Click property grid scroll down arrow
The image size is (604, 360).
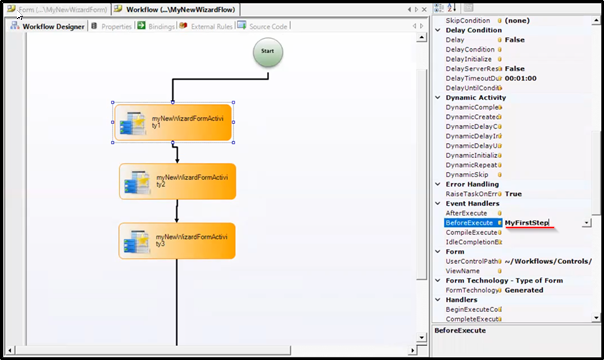click(596, 318)
